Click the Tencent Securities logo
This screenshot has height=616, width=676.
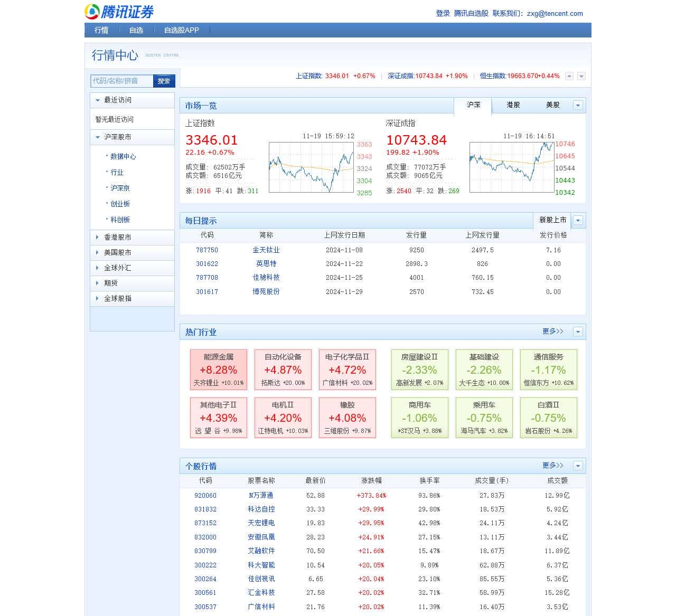119,12
